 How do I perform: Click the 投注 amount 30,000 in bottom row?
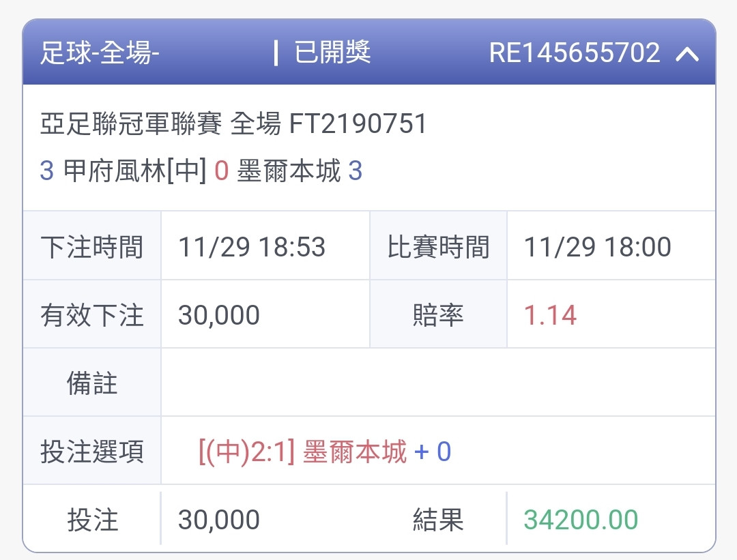[219, 520]
